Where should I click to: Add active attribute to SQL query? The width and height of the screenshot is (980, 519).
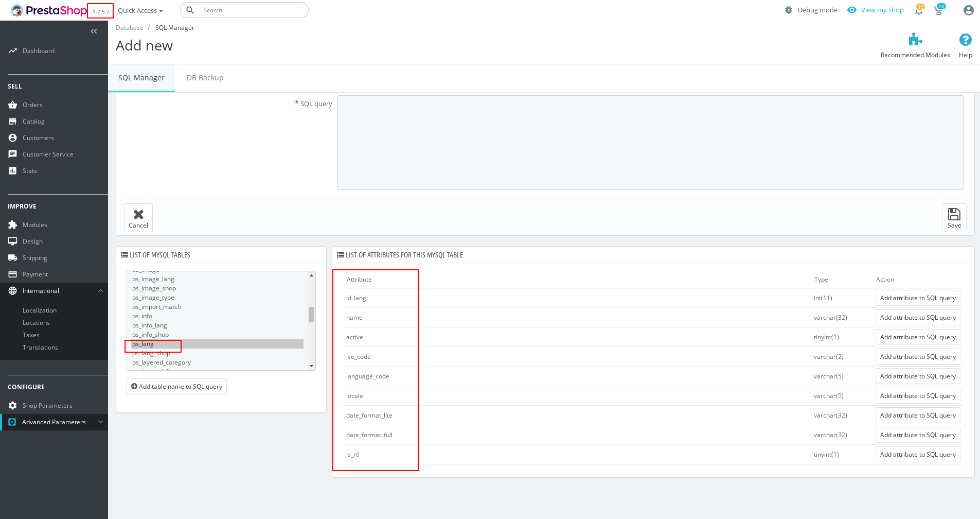[x=918, y=337]
